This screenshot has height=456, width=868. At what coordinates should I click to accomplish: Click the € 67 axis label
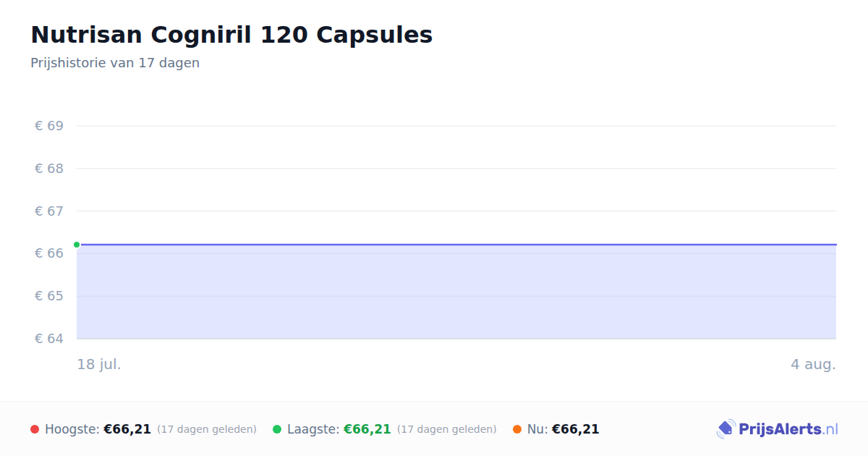click(x=49, y=211)
